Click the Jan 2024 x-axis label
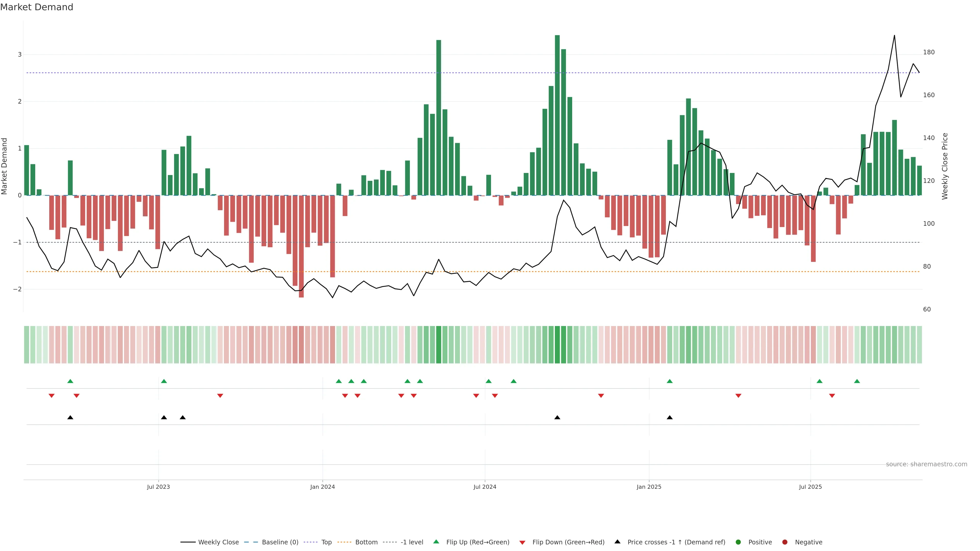Image resolution: width=980 pixels, height=551 pixels. [x=322, y=487]
